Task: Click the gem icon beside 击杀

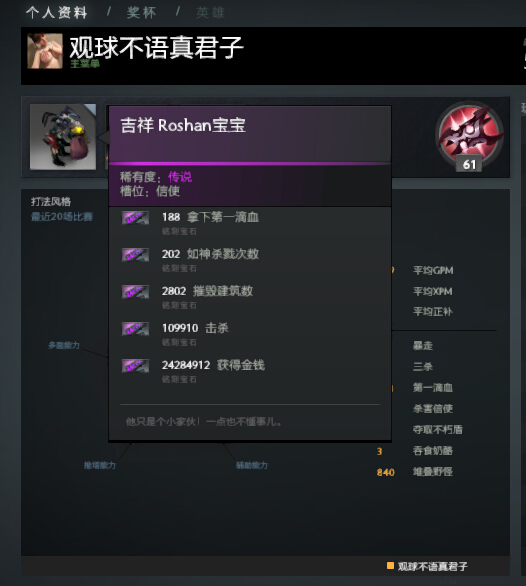Action: point(135,329)
